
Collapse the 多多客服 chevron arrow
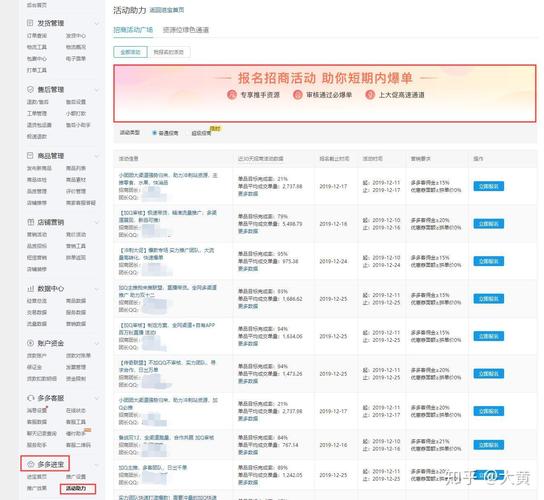[96, 398]
